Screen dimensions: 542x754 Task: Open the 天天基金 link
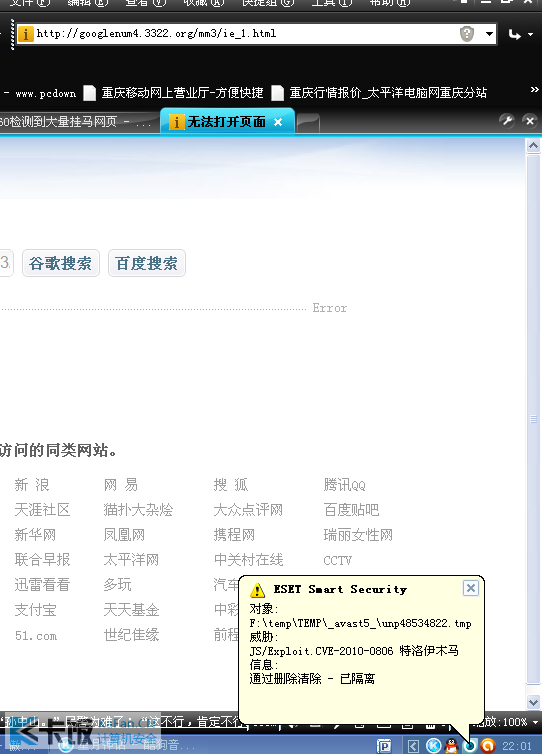click(x=131, y=610)
